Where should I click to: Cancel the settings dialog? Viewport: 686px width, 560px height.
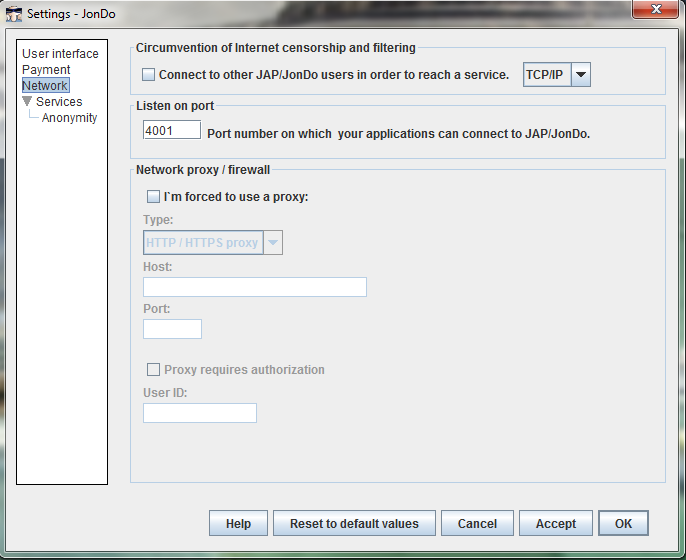pyautogui.click(x=477, y=524)
